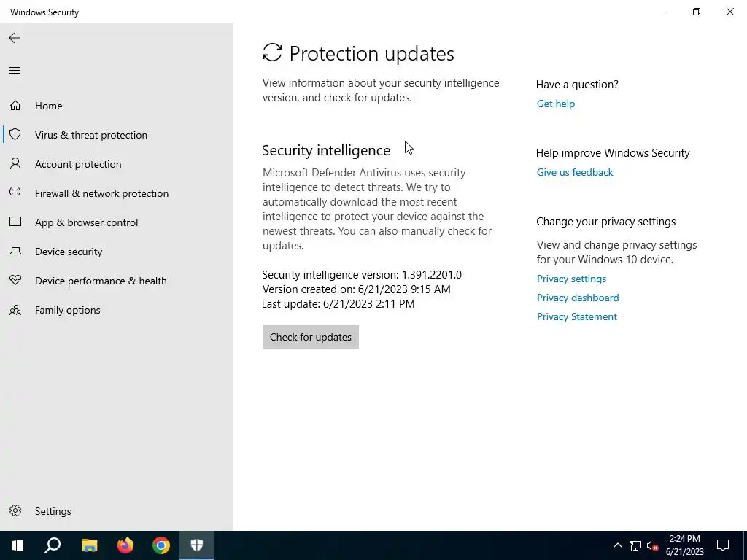The height and width of the screenshot is (560, 747).
Task: Show hidden system tray icons
Action: point(617,545)
